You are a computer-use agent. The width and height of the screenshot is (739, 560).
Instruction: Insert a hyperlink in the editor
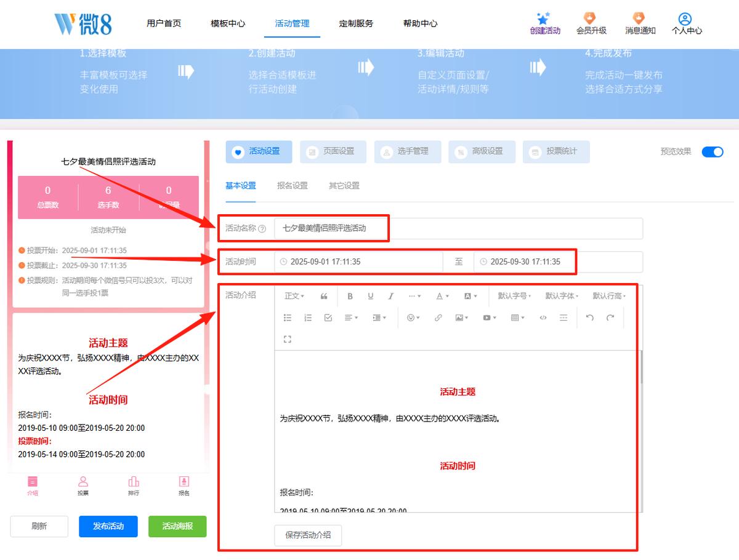click(x=438, y=318)
